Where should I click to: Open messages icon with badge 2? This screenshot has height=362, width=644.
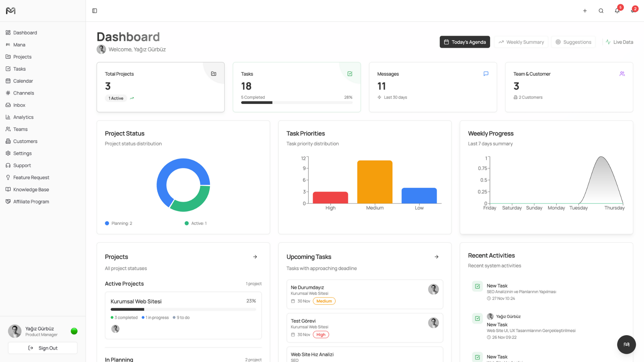pos(633,11)
